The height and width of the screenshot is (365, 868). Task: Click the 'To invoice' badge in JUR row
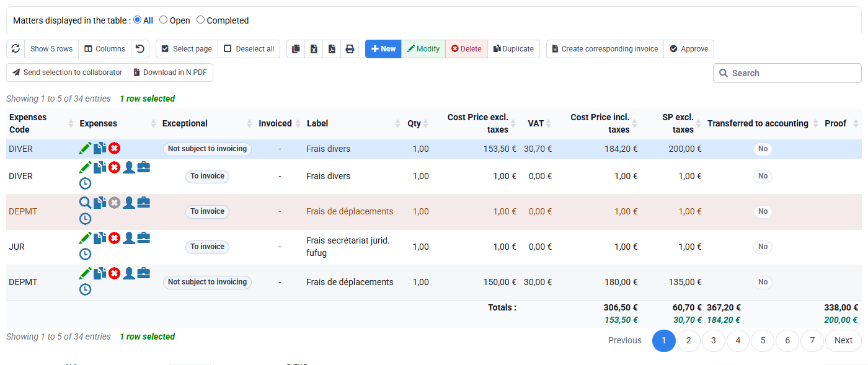point(207,247)
